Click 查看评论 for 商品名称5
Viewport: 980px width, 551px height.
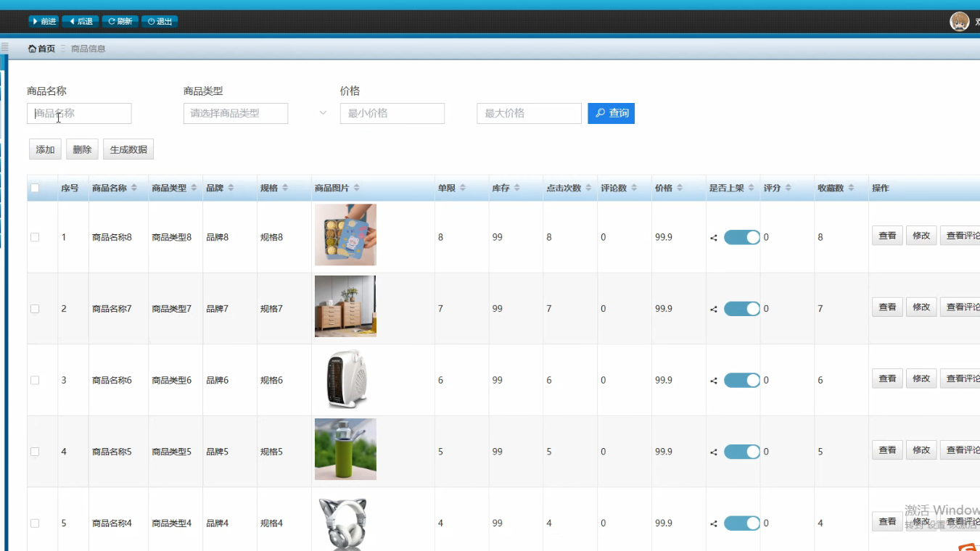[x=960, y=450]
